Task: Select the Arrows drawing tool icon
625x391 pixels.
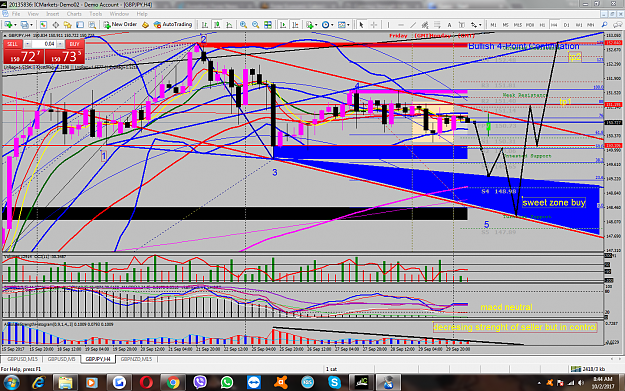Action: pos(474,25)
